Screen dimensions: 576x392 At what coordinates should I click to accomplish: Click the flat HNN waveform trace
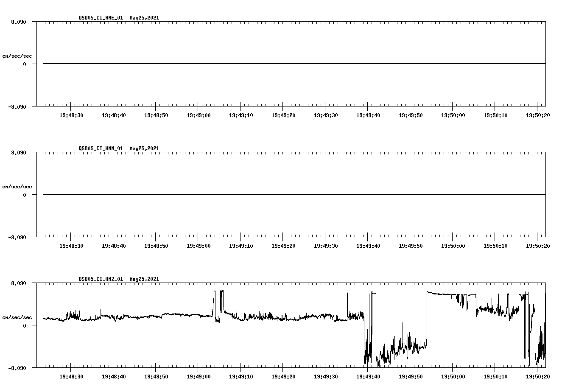pos(254,195)
